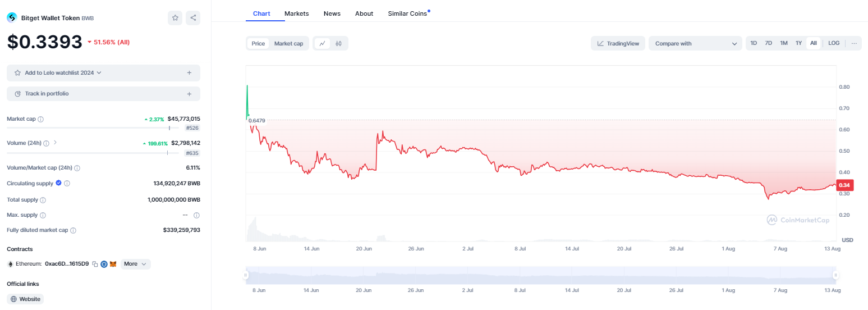Viewport: 868px width, 310px height.
Task: Open the Compare with dropdown
Action: tap(696, 43)
